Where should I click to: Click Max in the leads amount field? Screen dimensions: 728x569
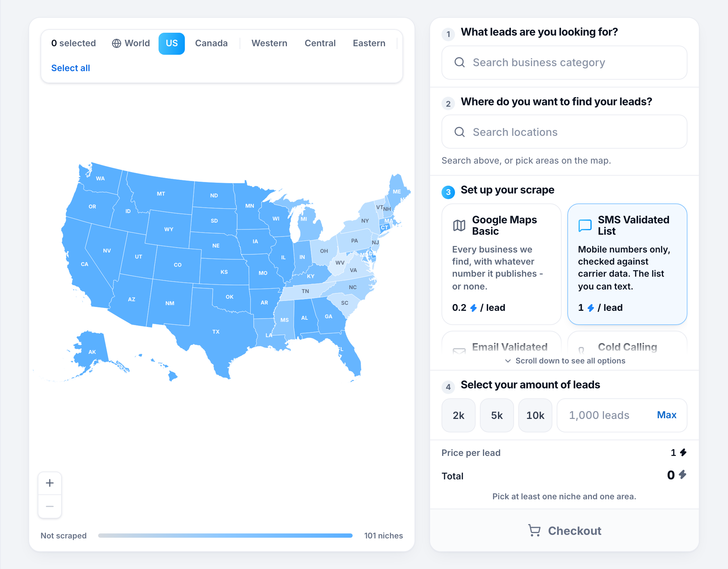pos(667,415)
